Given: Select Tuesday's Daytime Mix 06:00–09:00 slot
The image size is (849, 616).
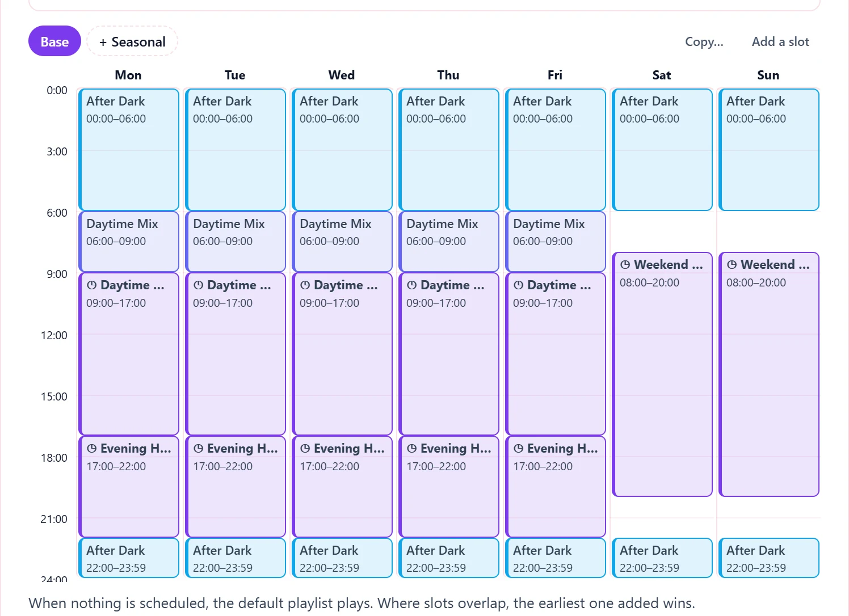Looking at the screenshot, I should coord(236,242).
